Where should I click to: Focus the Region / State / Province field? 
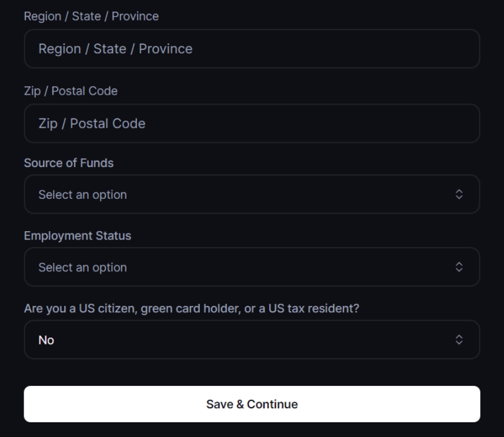click(x=252, y=49)
